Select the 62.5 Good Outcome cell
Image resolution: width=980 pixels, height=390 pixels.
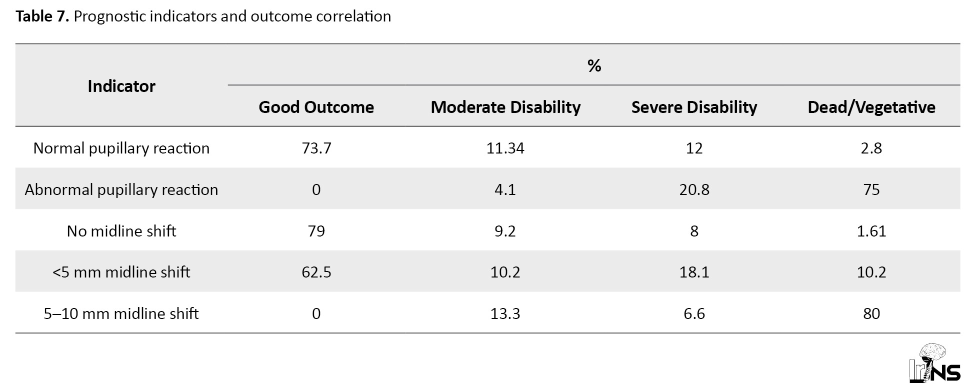316,272
